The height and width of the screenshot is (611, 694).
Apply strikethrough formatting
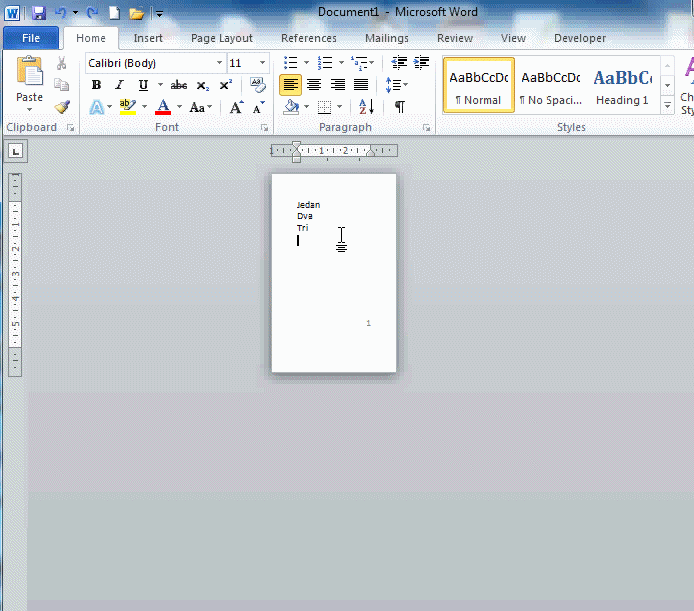click(x=179, y=85)
